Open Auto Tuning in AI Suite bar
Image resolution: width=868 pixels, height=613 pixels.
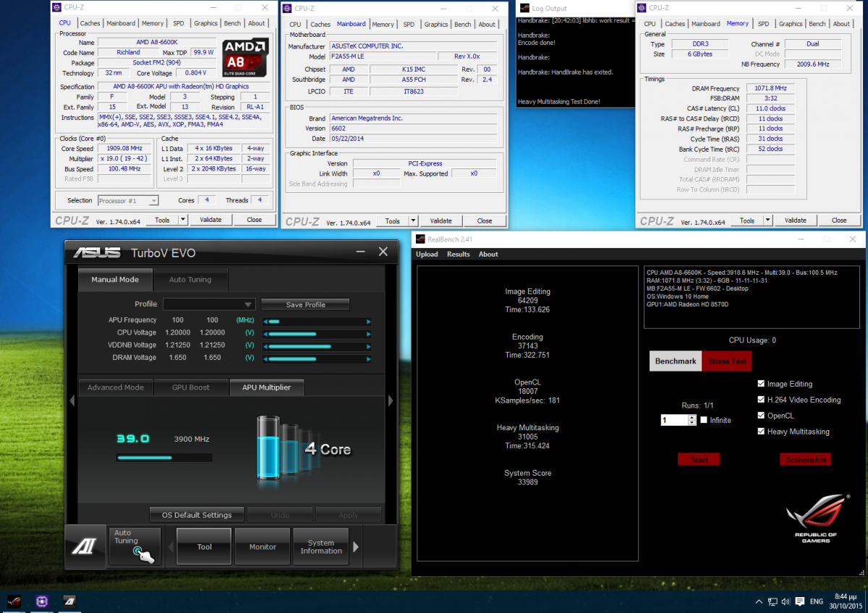tap(135, 546)
